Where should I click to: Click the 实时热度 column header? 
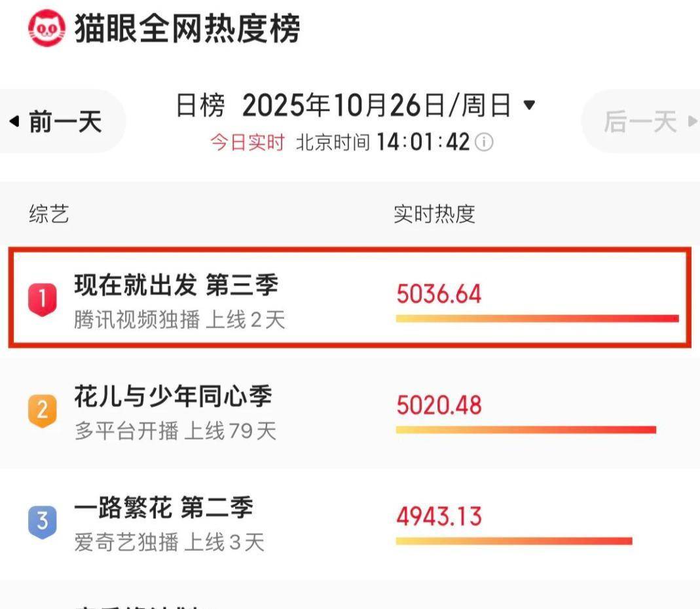coord(434,214)
